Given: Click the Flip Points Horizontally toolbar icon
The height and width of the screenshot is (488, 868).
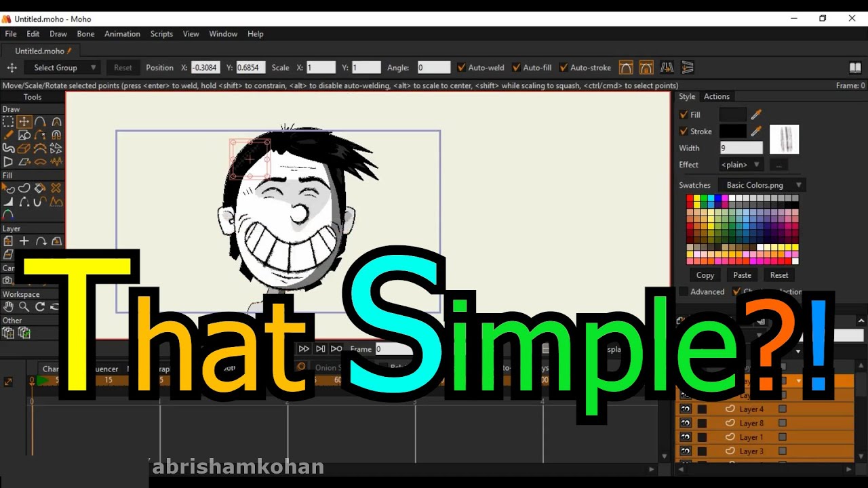Looking at the screenshot, I should (x=667, y=67).
